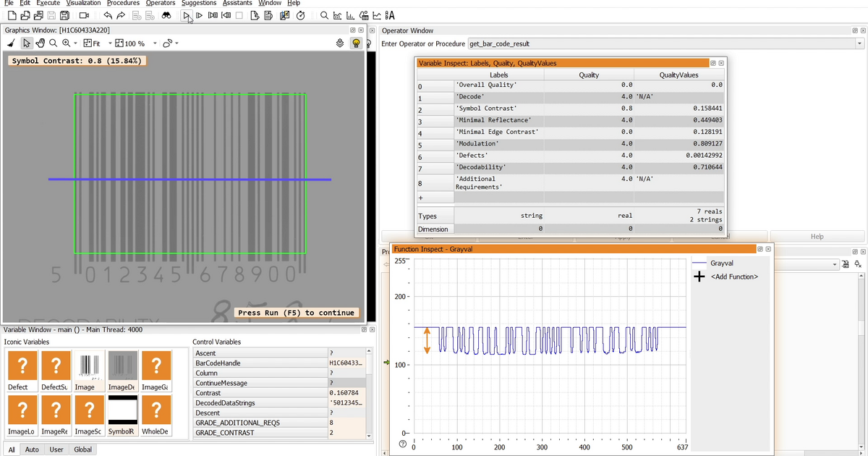Open the 100 % window size dropdown
868x456 pixels.
click(155, 43)
